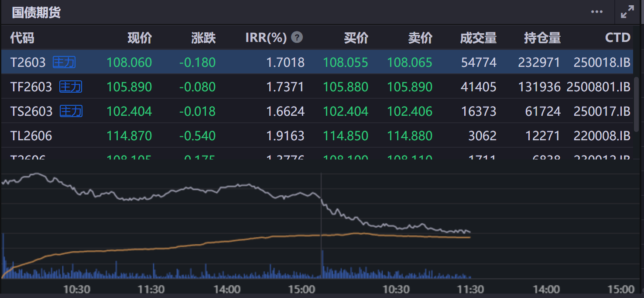Select the TL2606 contract code
Screen dimensions: 644x298
pos(31,136)
